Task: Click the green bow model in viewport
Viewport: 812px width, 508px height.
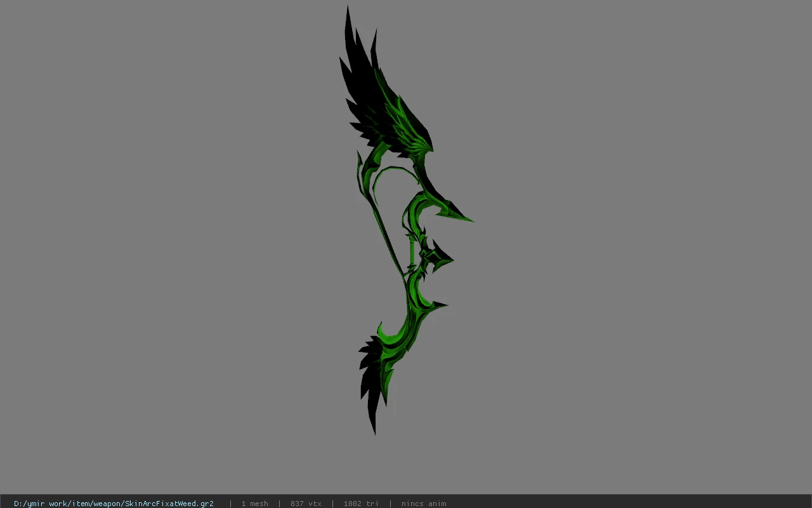Action: [406, 220]
